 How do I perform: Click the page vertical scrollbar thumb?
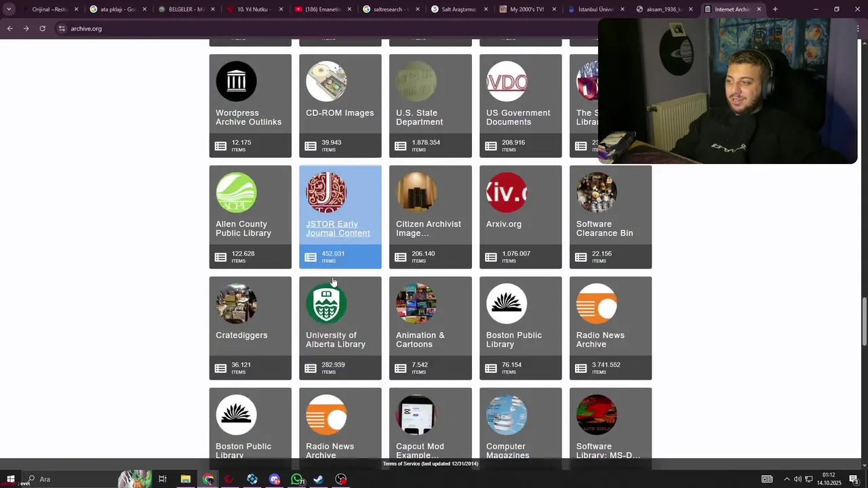coord(864,323)
